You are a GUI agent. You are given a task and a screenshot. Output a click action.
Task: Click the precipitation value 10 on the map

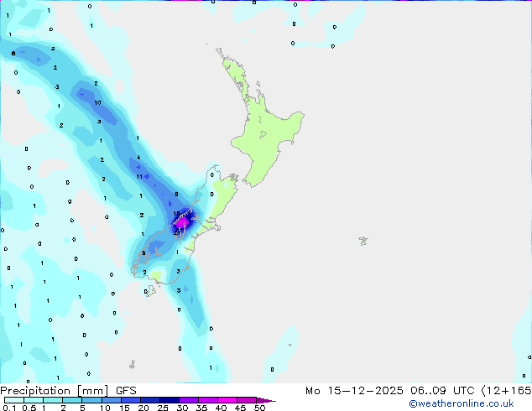click(x=98, y=103)
